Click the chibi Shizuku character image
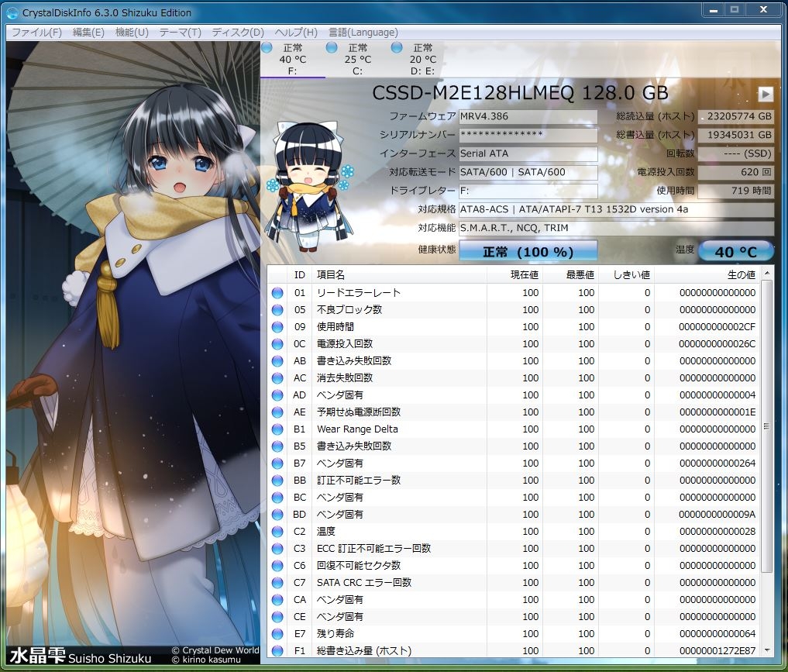The image size is (788, 672). (309, 186)
